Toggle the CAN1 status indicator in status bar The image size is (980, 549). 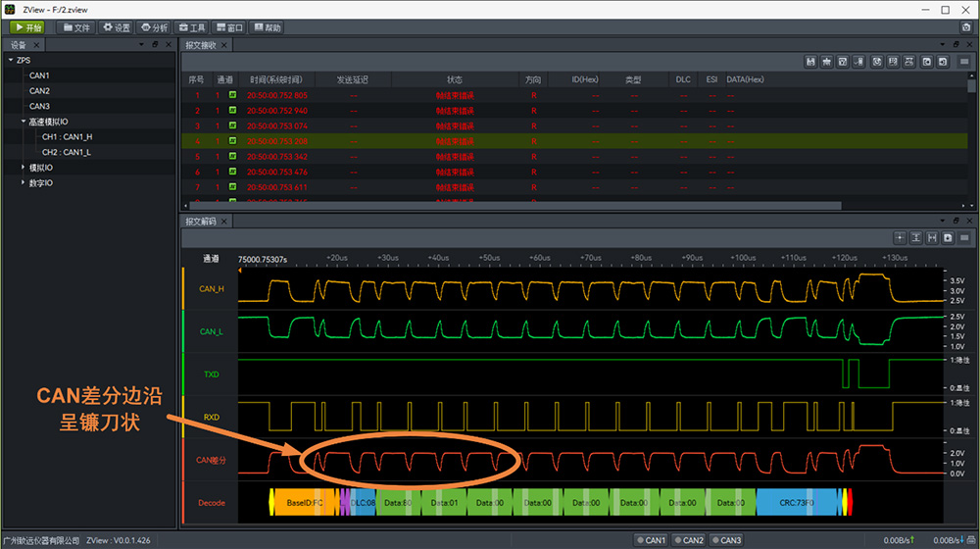click(x=652, y=540)
